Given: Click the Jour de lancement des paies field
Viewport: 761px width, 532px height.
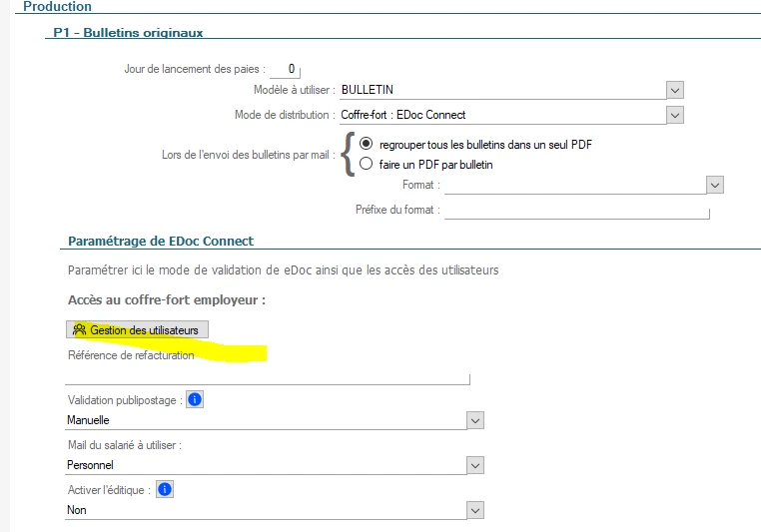Looking at the screenshot, I should [285, 69].
